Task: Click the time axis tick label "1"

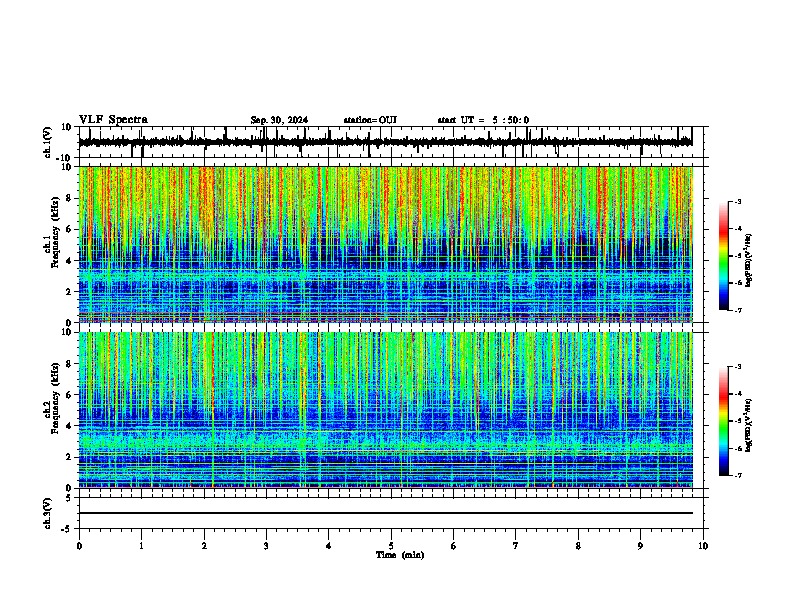Action: click(x=141, y=546)
